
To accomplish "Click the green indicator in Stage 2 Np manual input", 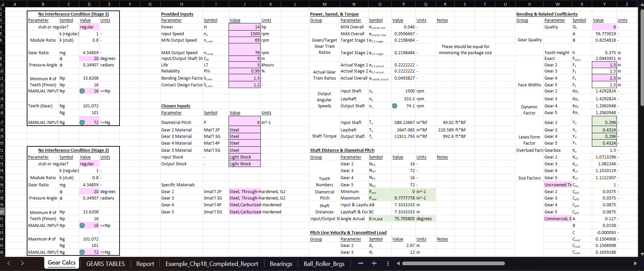I will (82, 225).
